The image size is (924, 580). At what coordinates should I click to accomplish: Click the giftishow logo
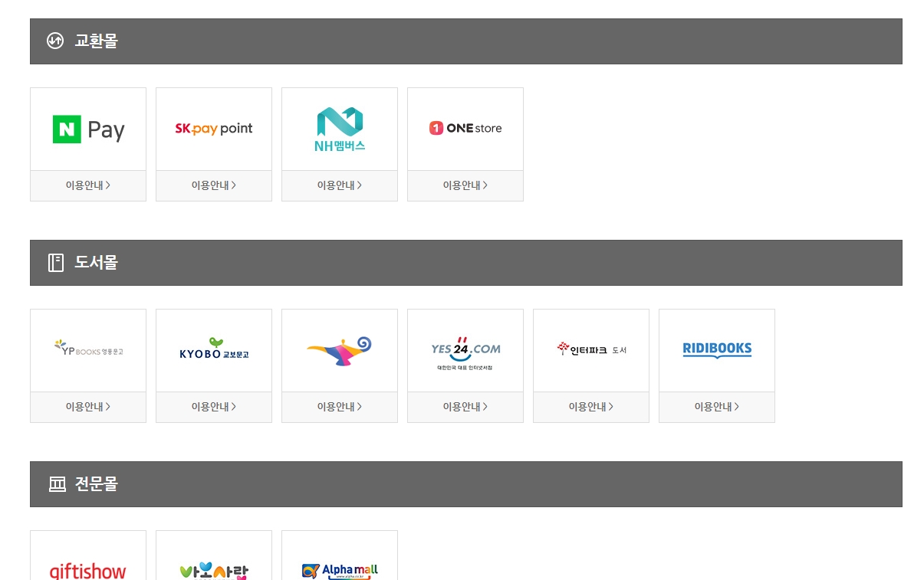(x=88, y=571)
